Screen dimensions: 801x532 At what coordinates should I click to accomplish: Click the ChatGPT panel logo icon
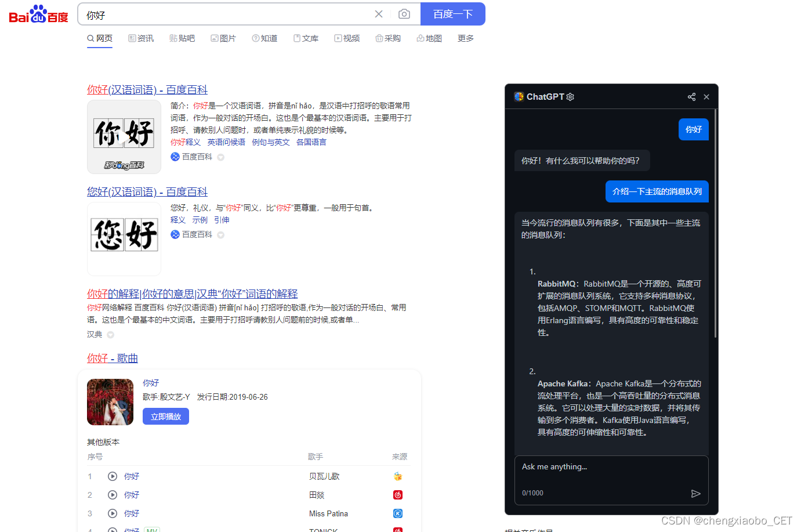click(x=519, y=97)
